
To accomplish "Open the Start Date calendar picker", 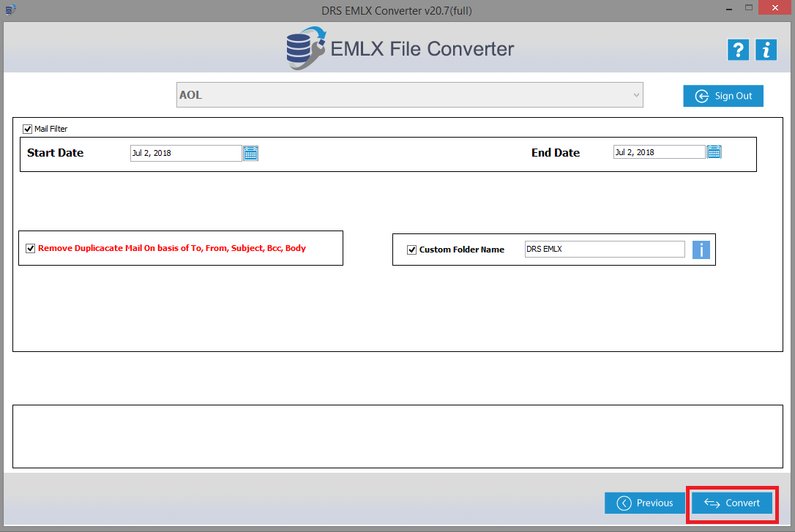I will click(250, 153).
